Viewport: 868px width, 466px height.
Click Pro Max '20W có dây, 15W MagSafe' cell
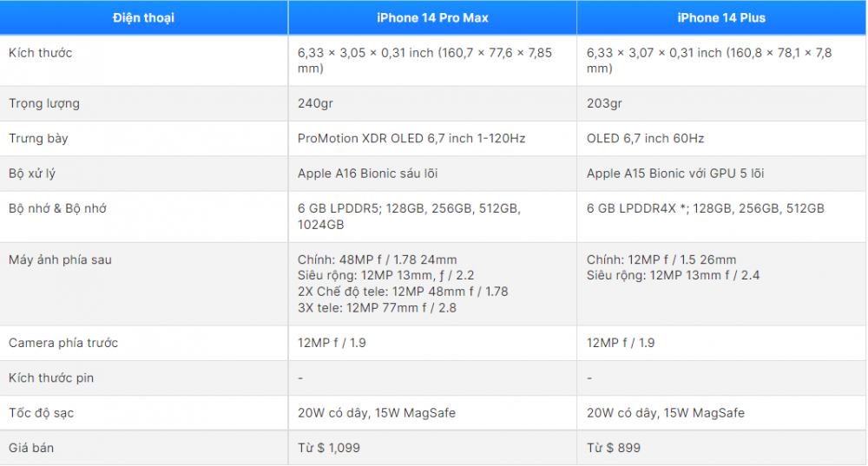pyautogui.click(x=432, y=413)
